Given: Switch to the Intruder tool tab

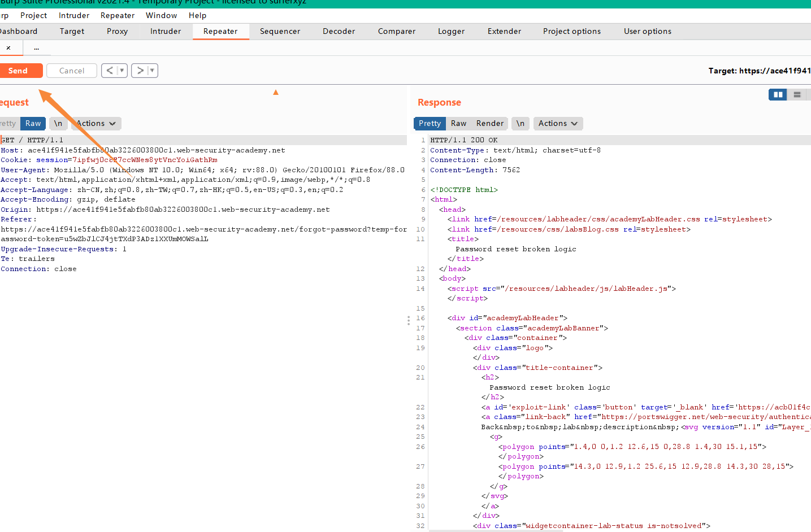Looking at the screenshot, I should click(x=166, y=31).
